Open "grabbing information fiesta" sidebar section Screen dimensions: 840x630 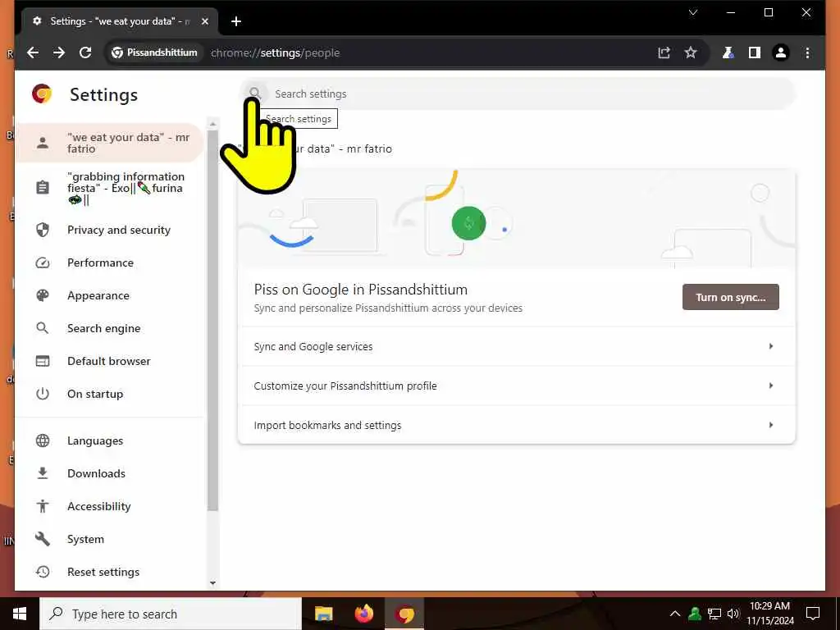[x=110, y=188]
